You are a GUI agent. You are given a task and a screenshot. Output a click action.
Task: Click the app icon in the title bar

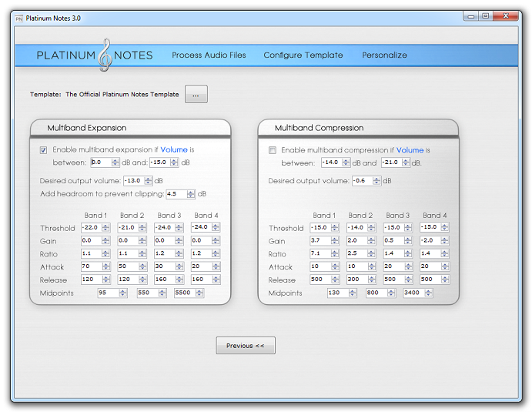(x=18, y=17)
